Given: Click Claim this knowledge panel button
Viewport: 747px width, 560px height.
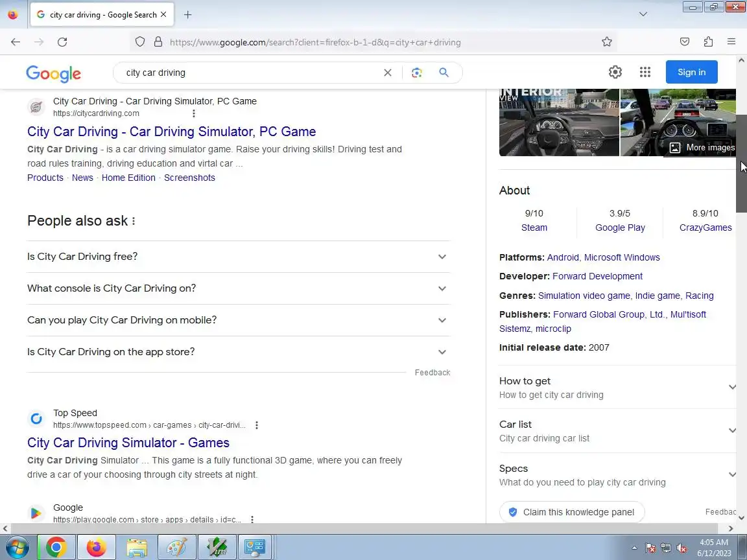Looking at the screenshot, I should click(x=572, y=512).
